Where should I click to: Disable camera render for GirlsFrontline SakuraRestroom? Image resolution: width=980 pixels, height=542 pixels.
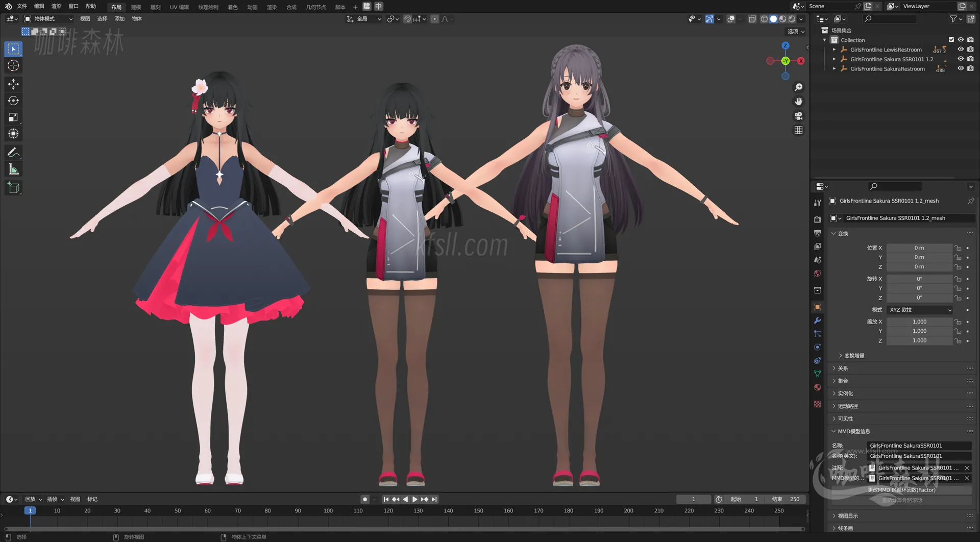[971, 68]
